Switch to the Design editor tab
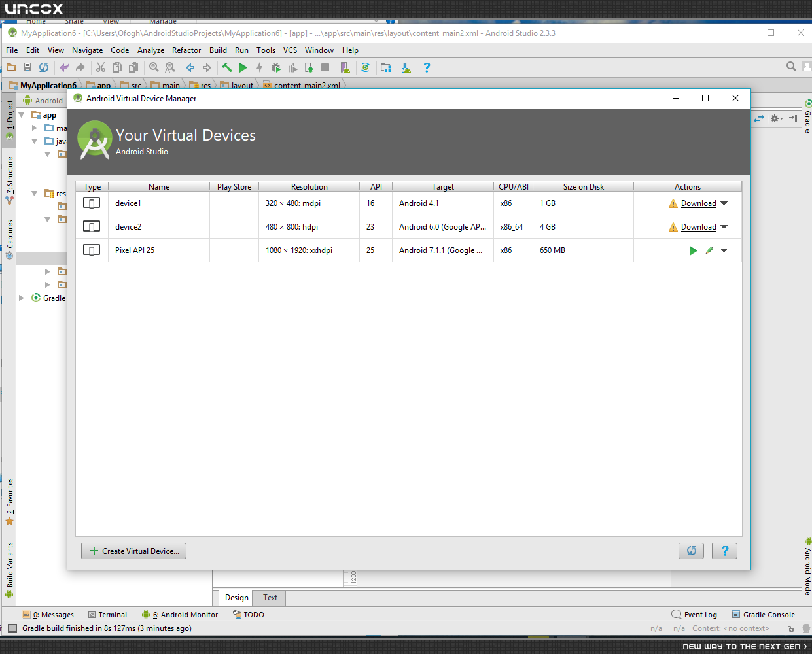The height and width of the screenshot is (654, 812). (x=236, y=598)
